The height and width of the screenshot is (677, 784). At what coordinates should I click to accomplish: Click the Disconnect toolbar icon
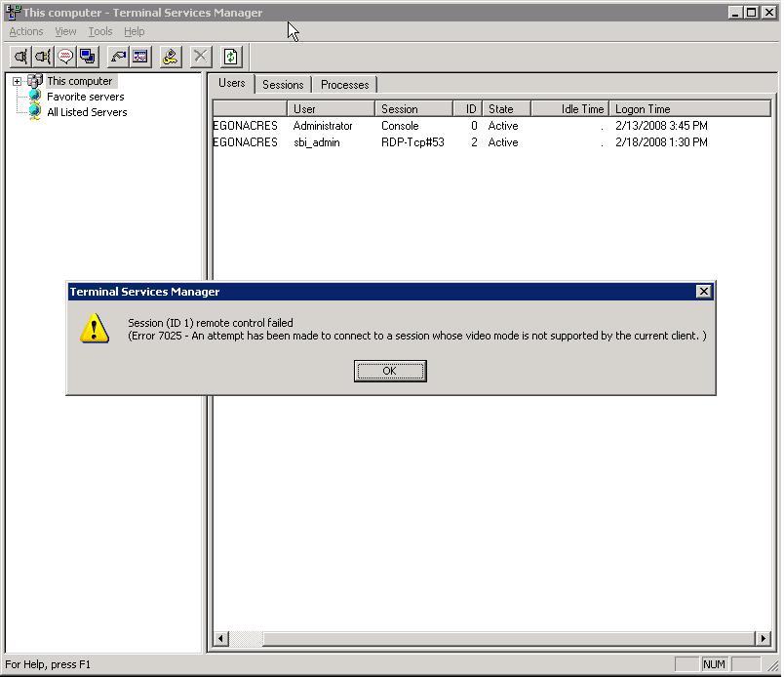[x=43, y=57]
